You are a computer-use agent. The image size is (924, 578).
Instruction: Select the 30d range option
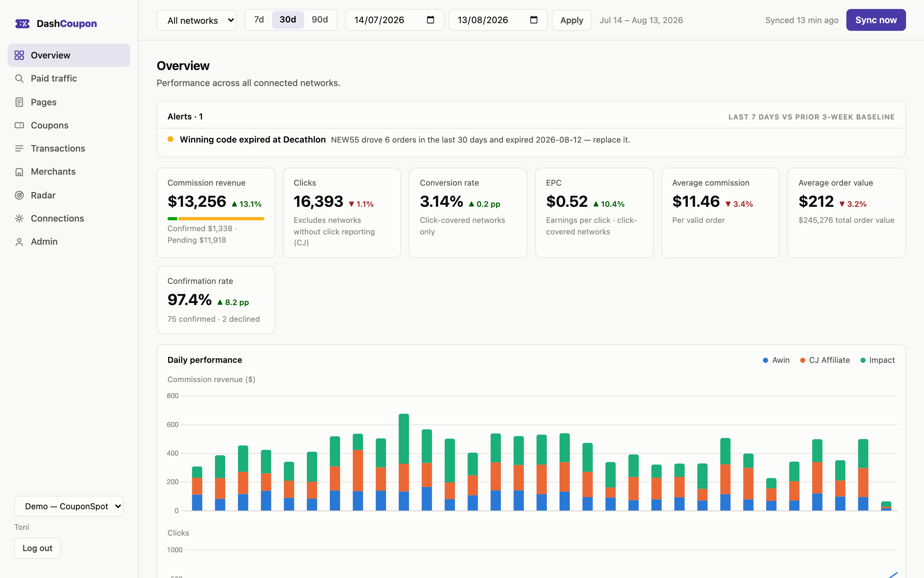288,20
